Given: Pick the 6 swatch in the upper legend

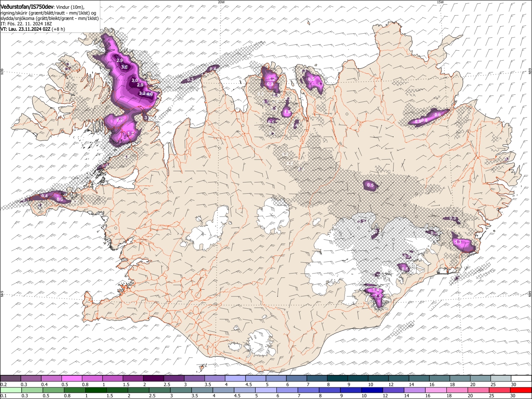Looking at the screenshot, I should tap(296, 379).
